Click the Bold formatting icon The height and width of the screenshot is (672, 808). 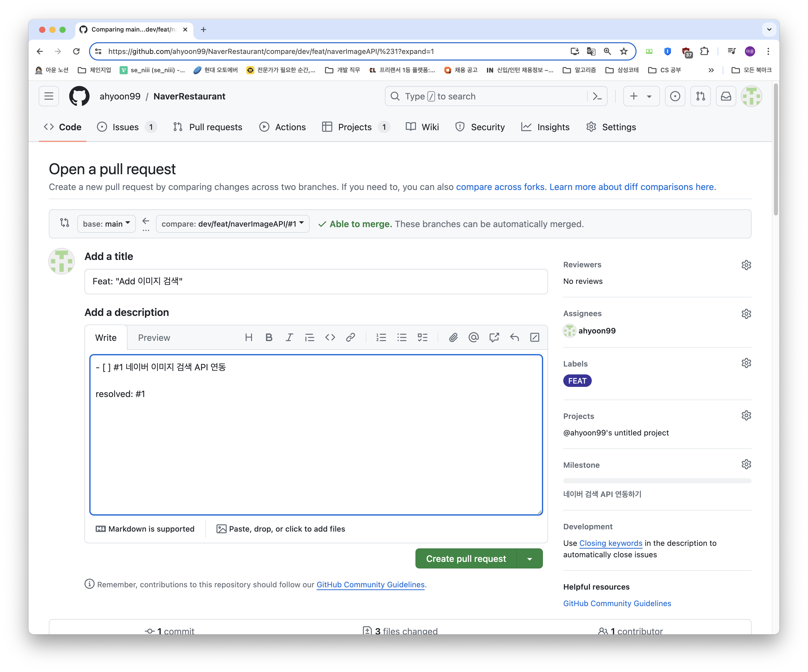click(269, 337)
